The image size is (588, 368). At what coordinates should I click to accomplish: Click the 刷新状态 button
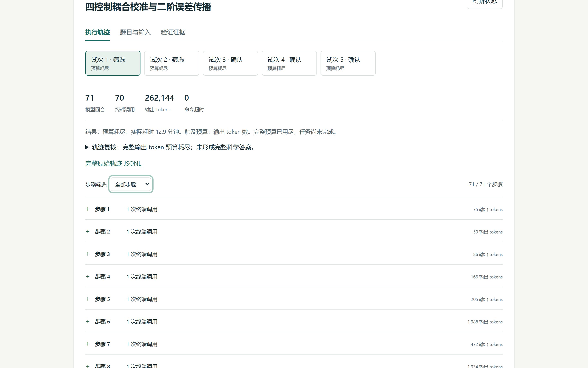[x=484, y=2]
